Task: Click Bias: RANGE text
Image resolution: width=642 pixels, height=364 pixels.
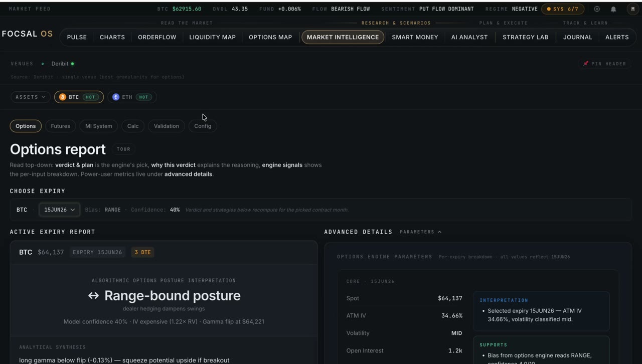Action: coord(103,210)
